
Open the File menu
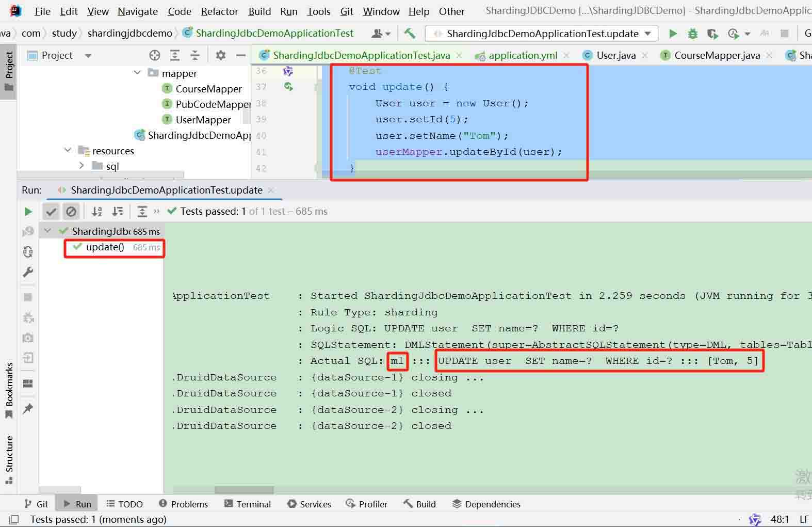point(42,11)
